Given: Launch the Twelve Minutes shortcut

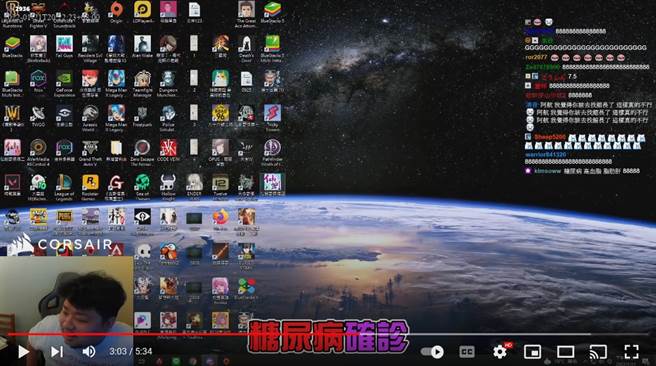Looking at the screenshot, I should 220,187.
